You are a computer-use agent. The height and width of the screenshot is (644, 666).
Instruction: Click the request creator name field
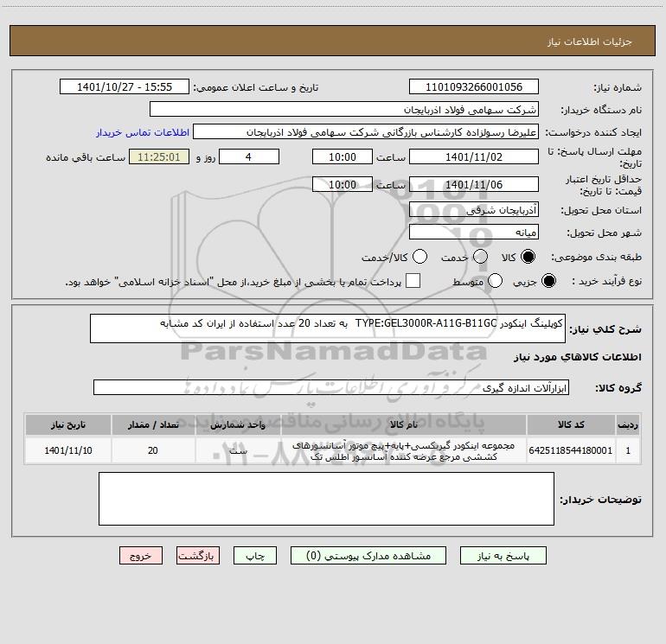[x=366, y=132]
